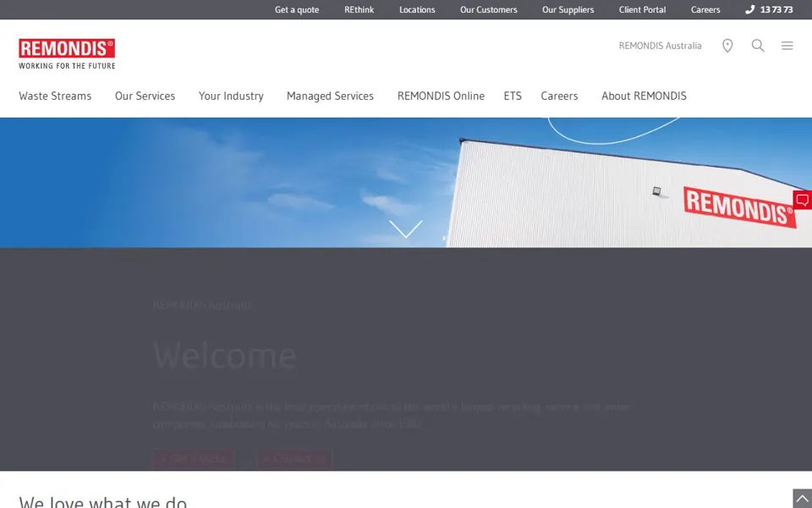Click the Welcome heading text
Image resolution: width=812 pixels, height=508 pixels.
point(225,356)
